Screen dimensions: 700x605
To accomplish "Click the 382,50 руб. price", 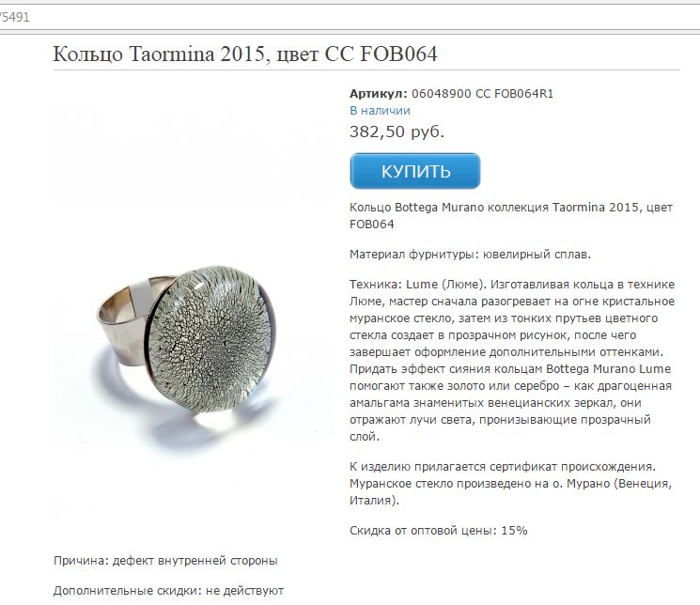I will click(397, 132).
